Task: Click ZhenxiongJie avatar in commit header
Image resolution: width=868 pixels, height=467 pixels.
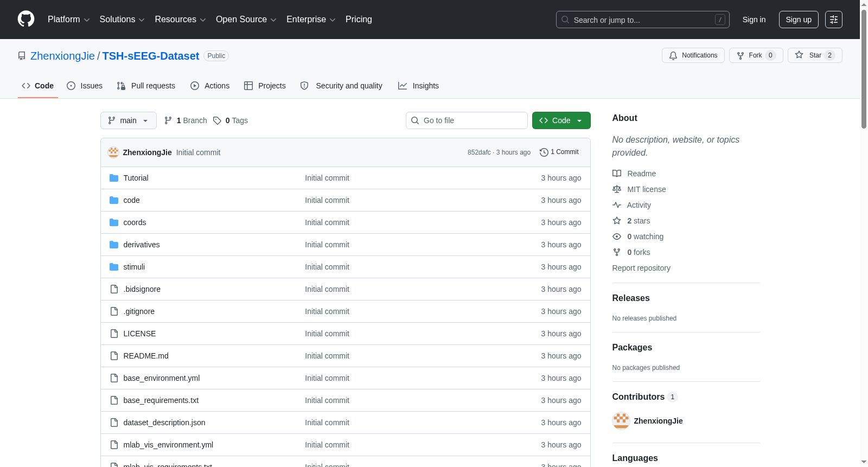Action: click(x=113, y=152)
